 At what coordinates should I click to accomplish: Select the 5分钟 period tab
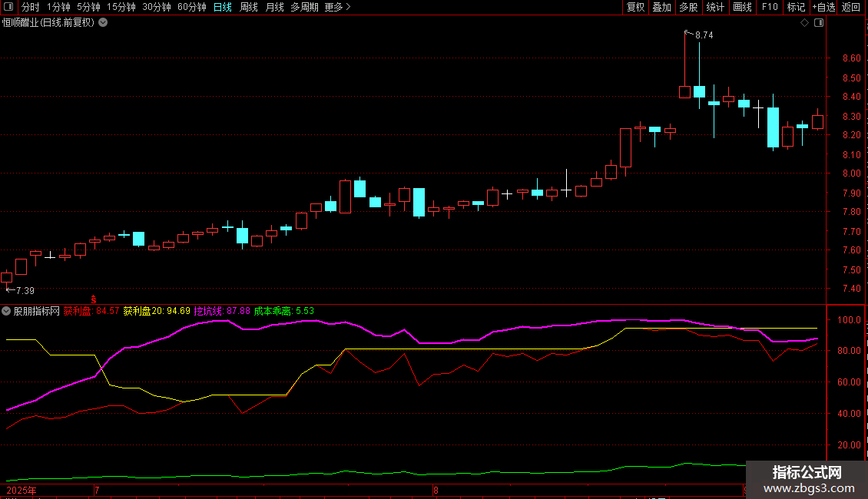coord(88,7)
